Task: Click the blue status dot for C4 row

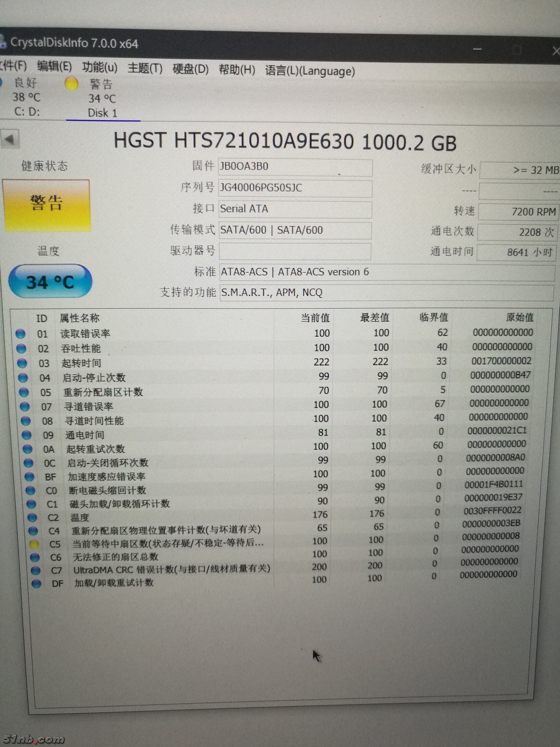Action: (33, 531)
